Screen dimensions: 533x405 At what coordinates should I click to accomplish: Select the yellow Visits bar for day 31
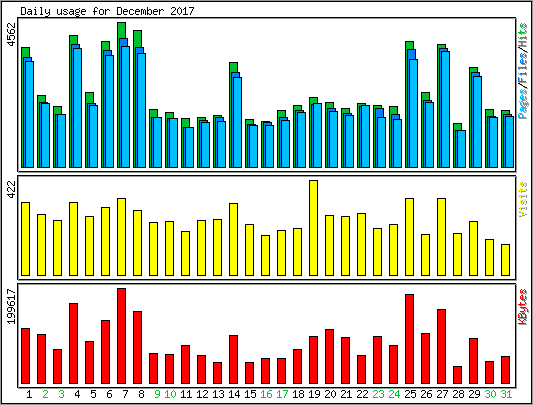coord(505,260)
